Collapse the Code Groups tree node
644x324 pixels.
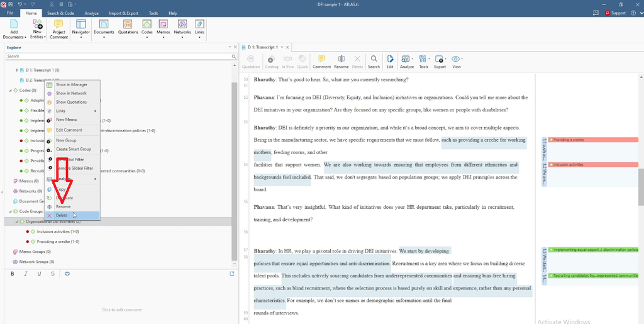pos(10,211)
